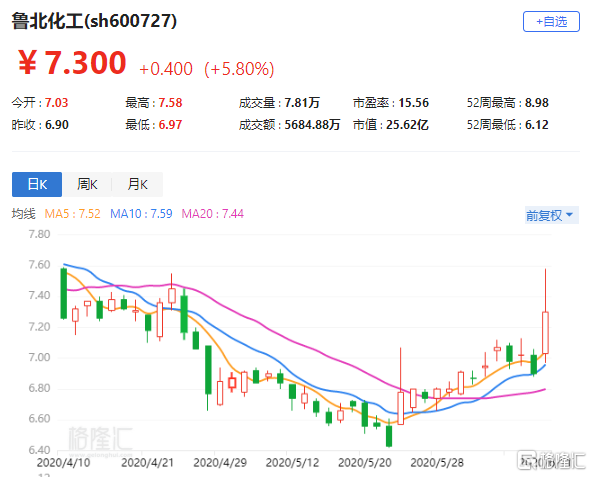
Task: Click the 2020/4/29 date axis marker
Action: [220, 463]
